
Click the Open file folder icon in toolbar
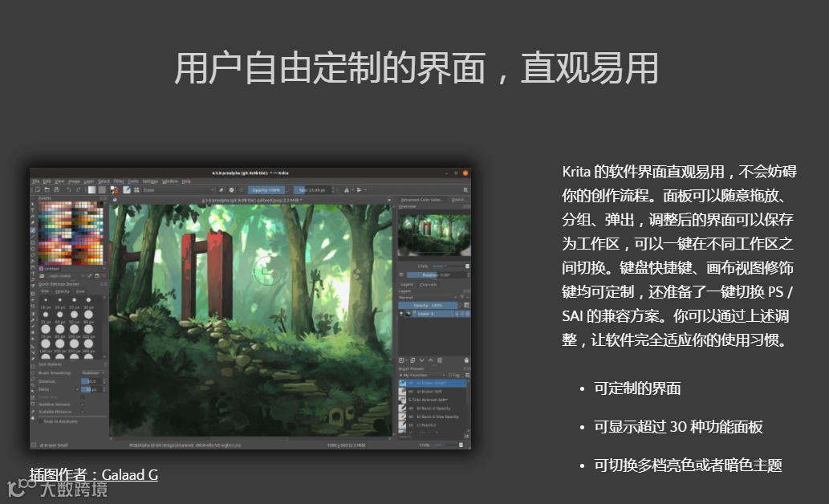(x=47, y=190)
